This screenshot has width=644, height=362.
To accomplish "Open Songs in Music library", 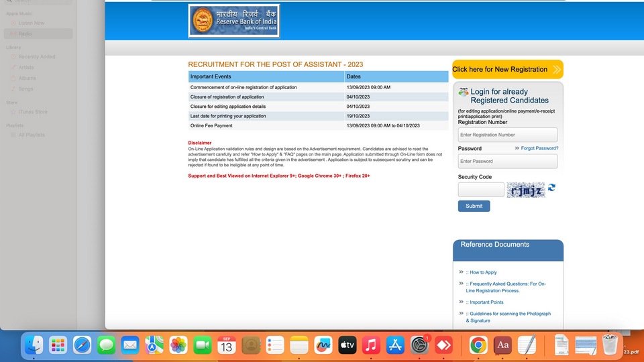I will 38,88.
